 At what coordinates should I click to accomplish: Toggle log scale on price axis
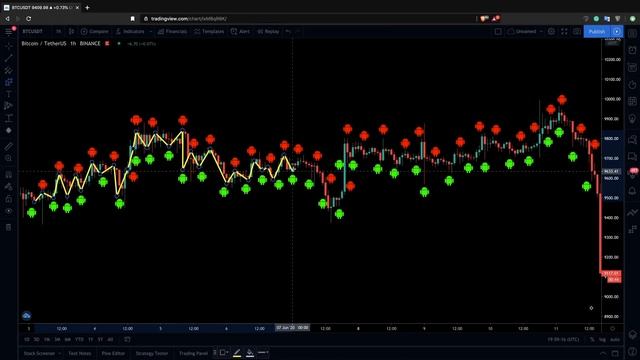coord(602,340)
